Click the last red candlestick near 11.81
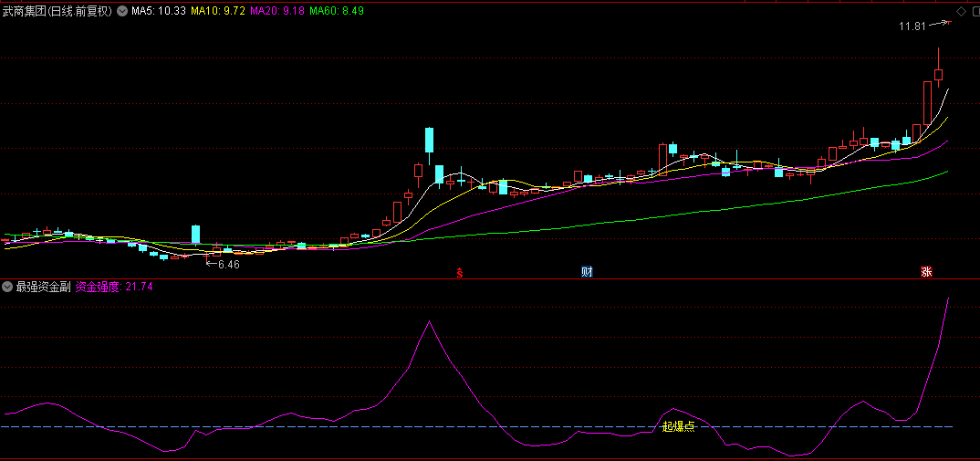 pyautogui.click(x=938, y=73)
